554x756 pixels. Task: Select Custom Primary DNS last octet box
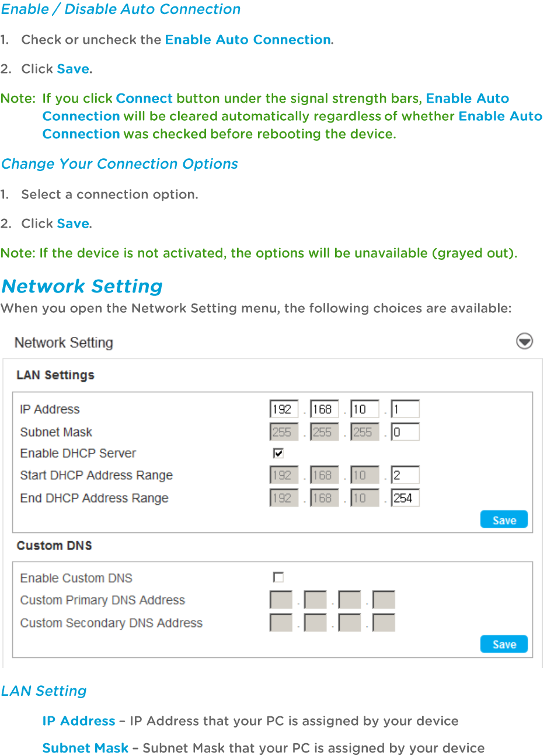(x=384, y=600)
